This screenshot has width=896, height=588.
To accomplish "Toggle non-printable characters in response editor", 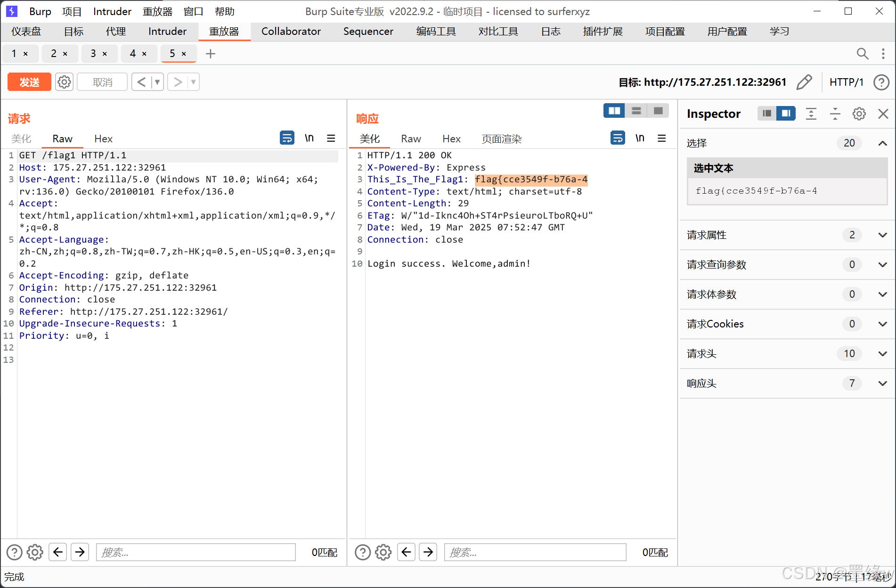I will [640, 138].
